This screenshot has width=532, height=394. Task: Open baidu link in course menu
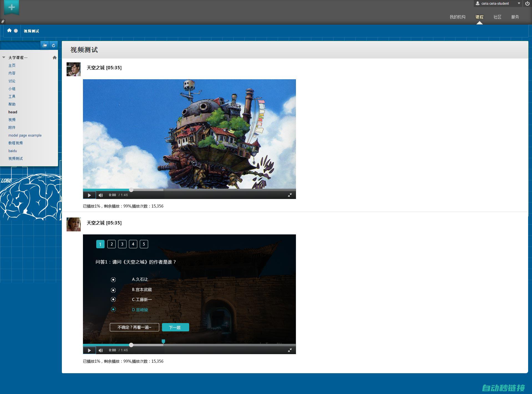[12, 151]
